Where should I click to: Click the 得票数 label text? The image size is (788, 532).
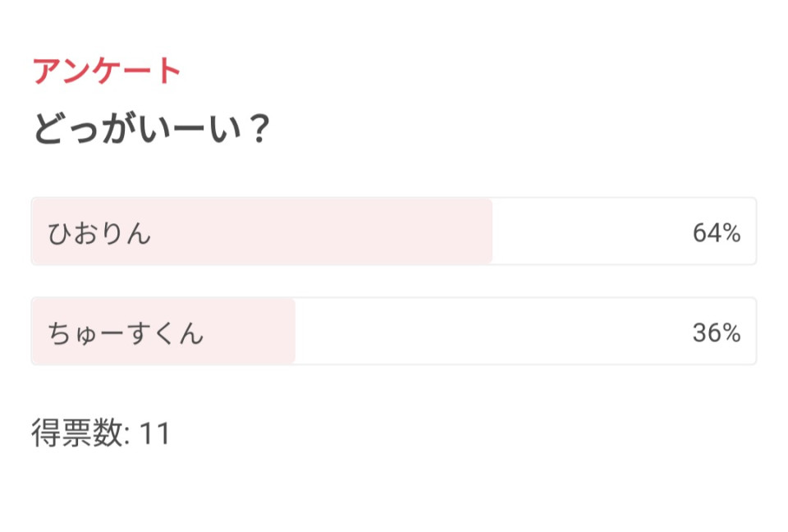pyautogui.click(x=77, y=433)
